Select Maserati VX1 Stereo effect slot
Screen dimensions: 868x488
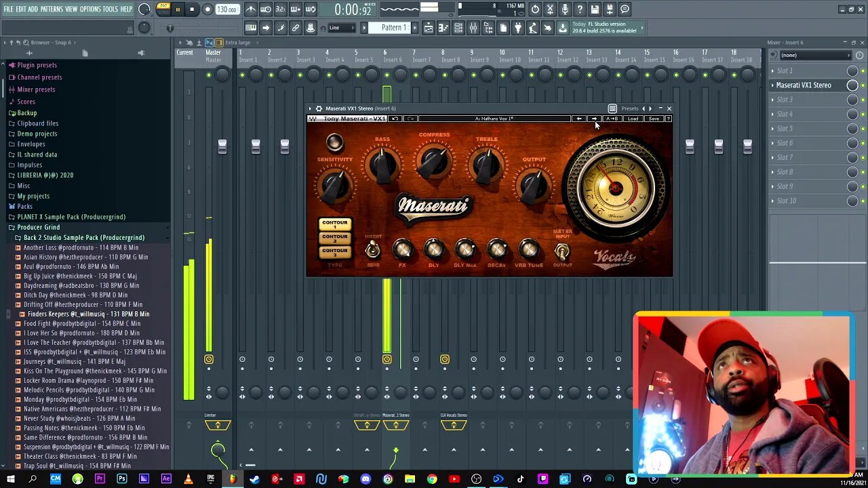804,85
